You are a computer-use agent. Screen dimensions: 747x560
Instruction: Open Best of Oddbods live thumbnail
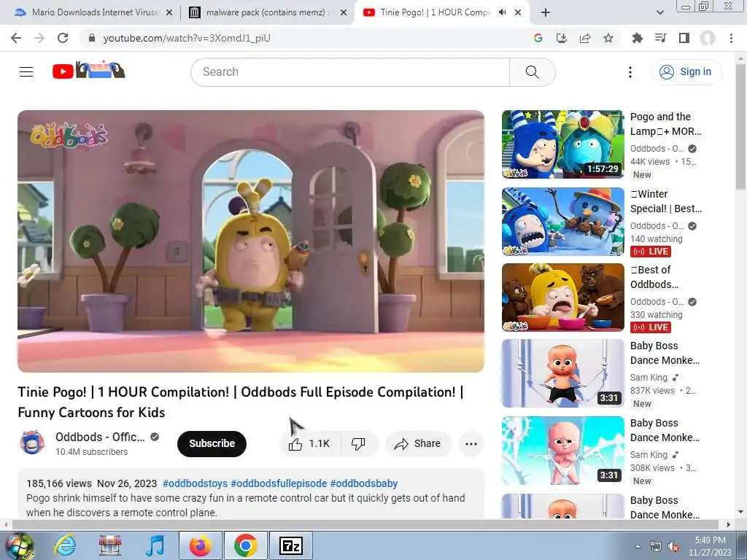pos(562,297)
